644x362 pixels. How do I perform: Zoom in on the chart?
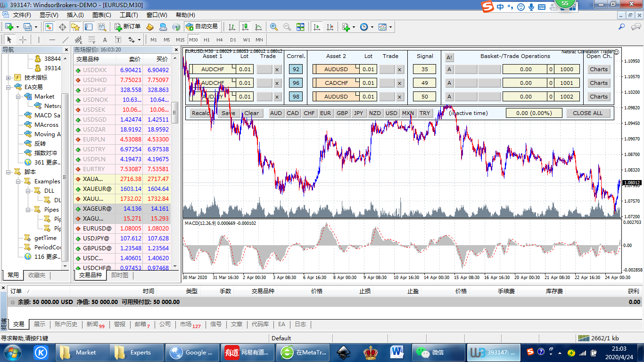[x=274, y=27]
